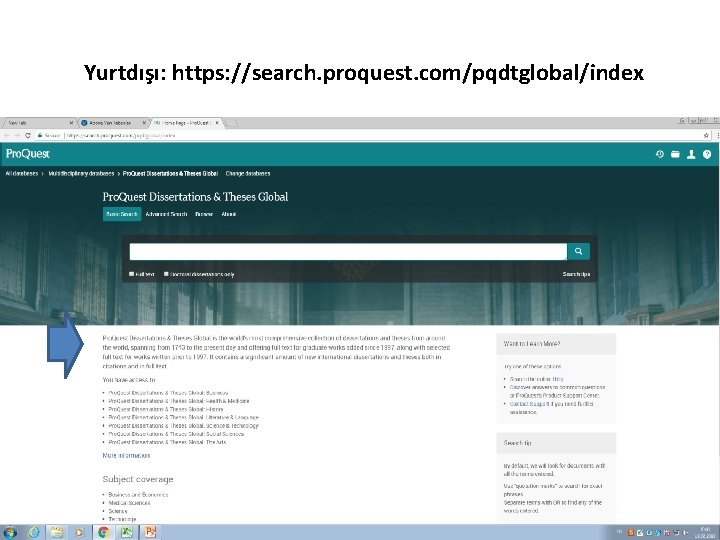This screenshot has width=720, height=540.
Task: Enable the Full text checkbox
Action: [x=132, y=274]
